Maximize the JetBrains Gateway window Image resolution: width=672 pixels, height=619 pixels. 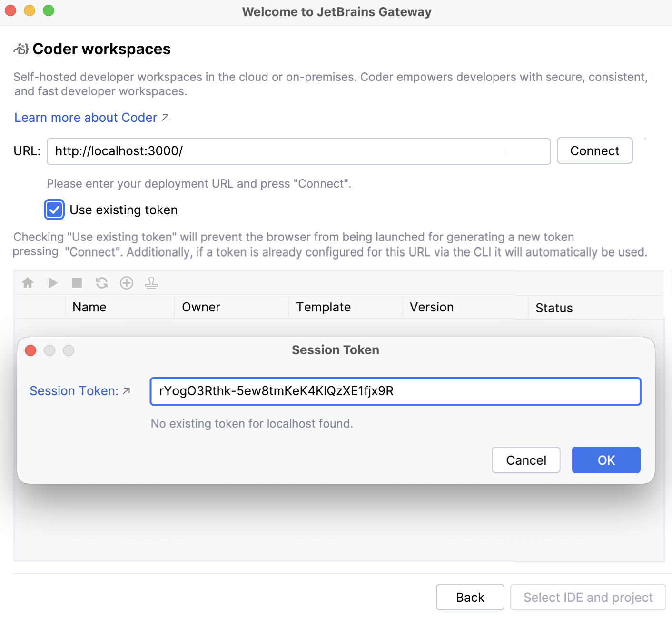49,10
